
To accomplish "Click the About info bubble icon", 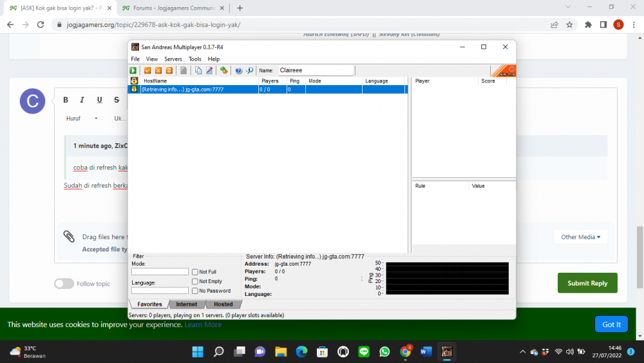I will [249, 71].
